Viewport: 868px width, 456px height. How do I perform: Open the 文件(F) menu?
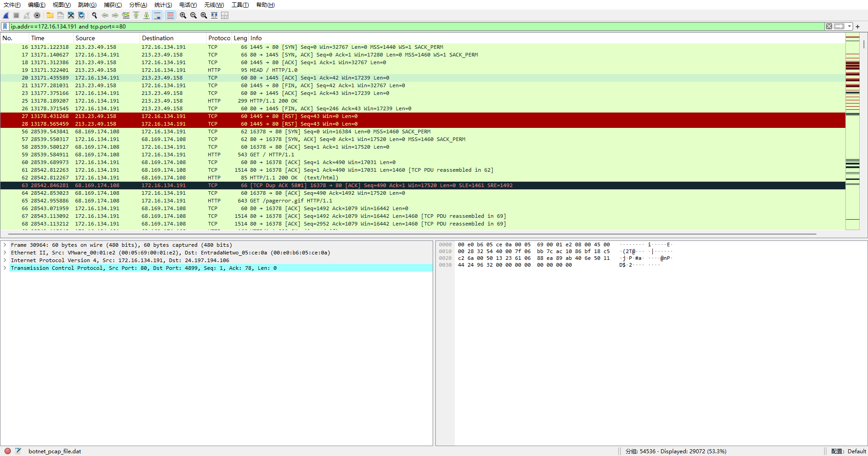[12, 5]
